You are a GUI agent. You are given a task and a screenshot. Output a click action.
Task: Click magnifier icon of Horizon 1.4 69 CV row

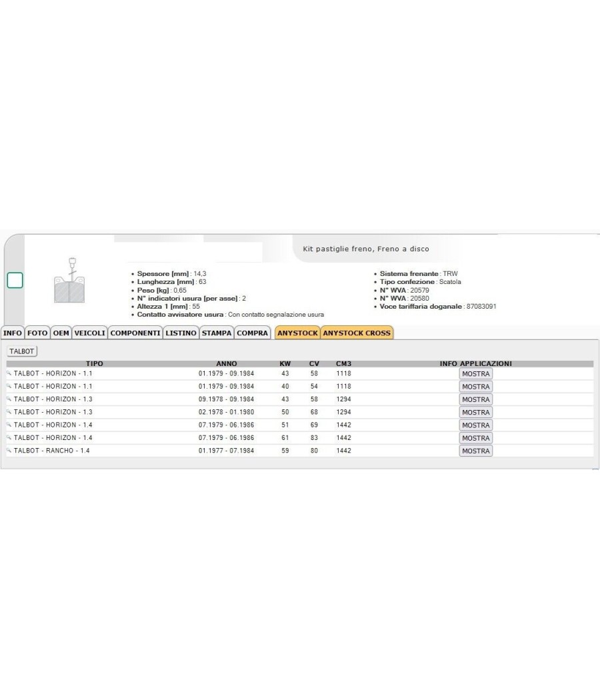tap(9, 425)
